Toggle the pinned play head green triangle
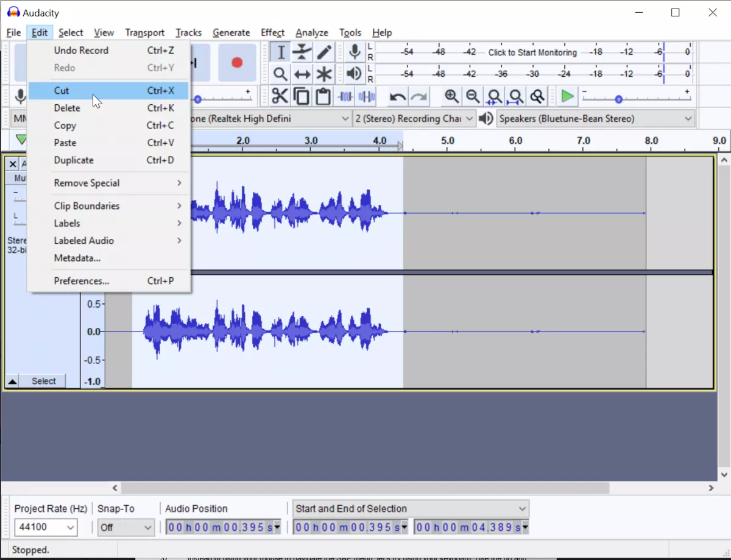731x560 pixels. 21,140
